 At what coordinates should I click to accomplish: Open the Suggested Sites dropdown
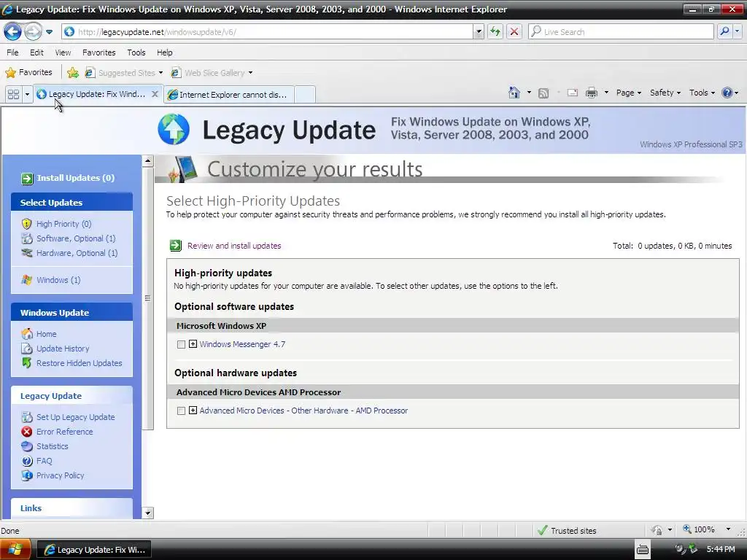(x=160, y=73)
